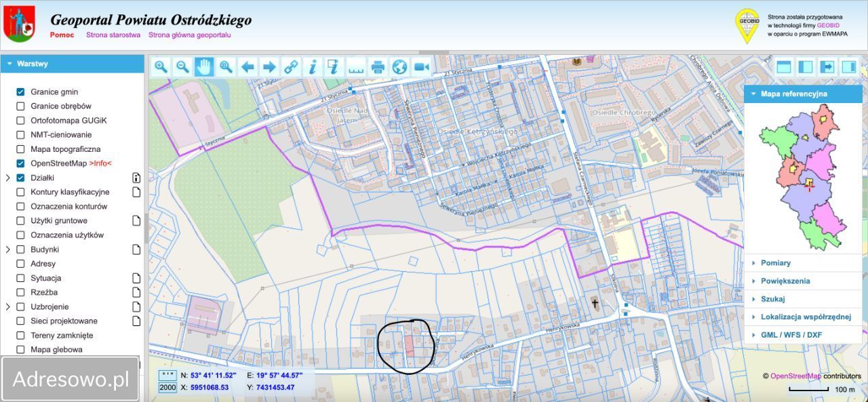This screenshot has width=868, height=402.
Task: Uncheck the OpenStreetMap layer
Action: pyautogui.click(x=20, y=163)
